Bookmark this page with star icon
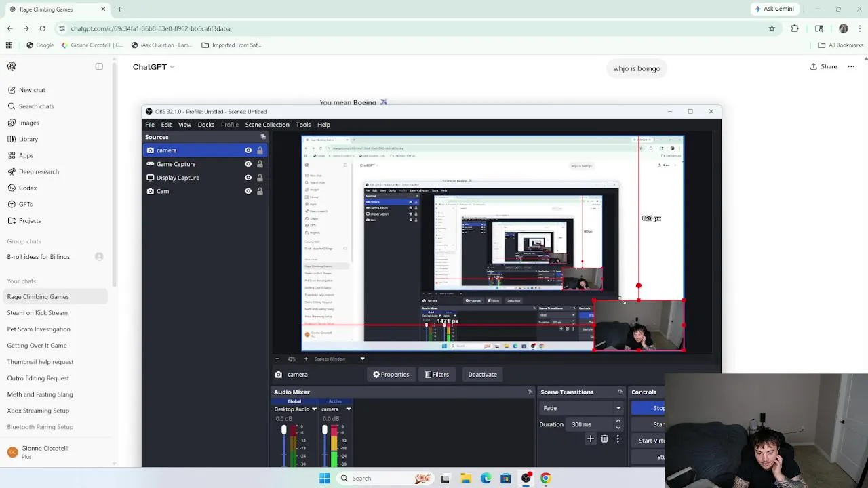This screenshot has width=868, height=488. tap(772, 28)
